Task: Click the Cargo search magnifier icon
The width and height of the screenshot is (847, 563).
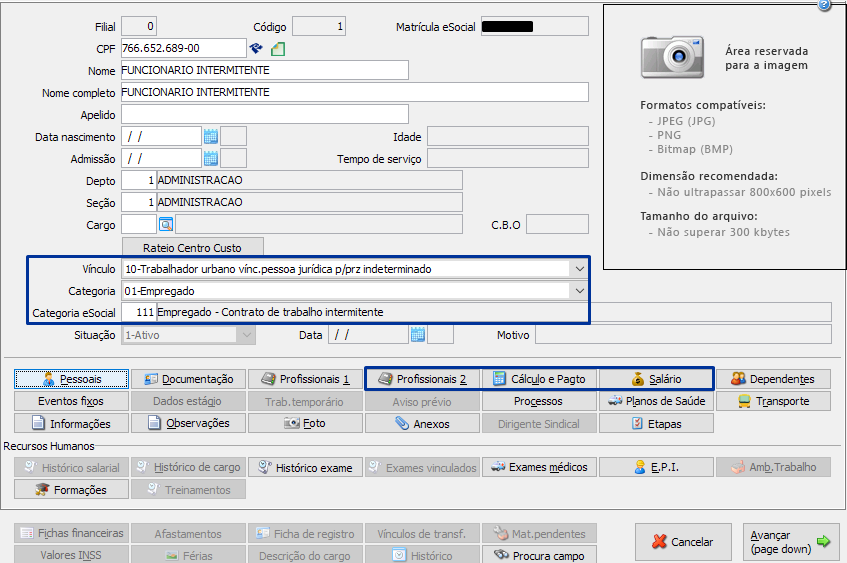Action: pyautogui.click(x=166, y=224)
